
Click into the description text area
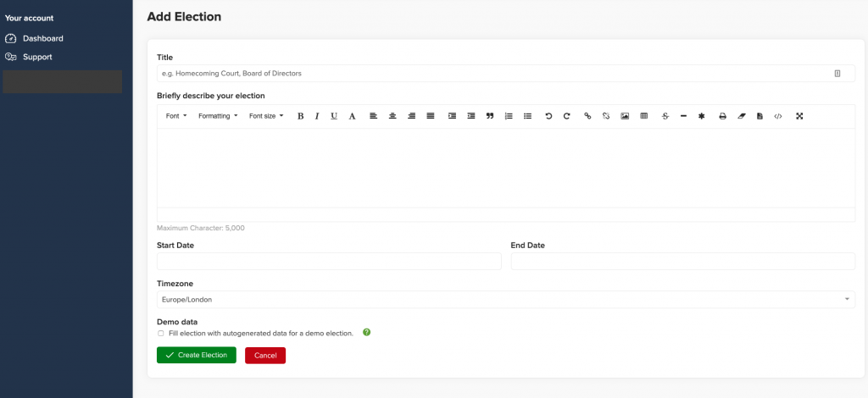[506, 168]
